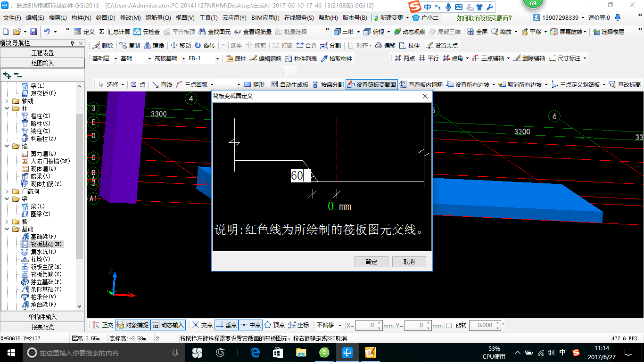Click the slope value field showing 60
644x362 pixels.
[301, 176]
